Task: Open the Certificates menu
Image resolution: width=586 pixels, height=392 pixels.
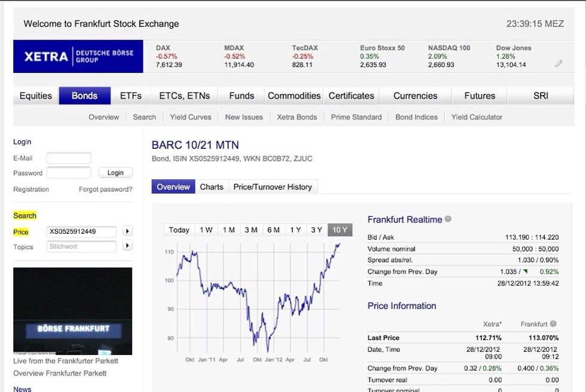Action: tap(351, 96)
